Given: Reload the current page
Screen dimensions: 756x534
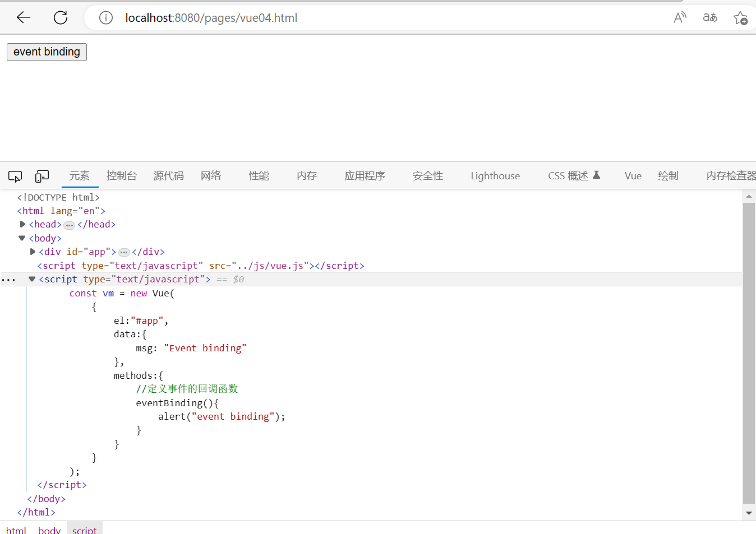Looking at the screenshot, I should point(60,17).
